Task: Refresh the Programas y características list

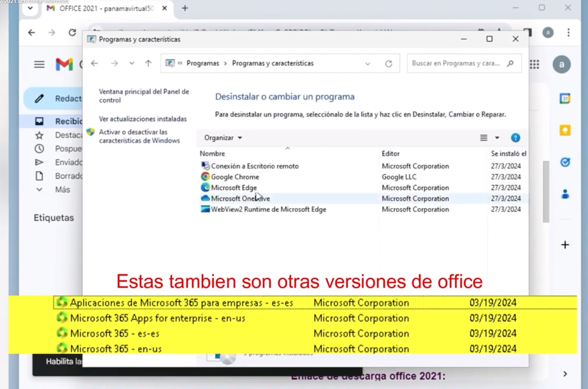Action: click(389, 63)
